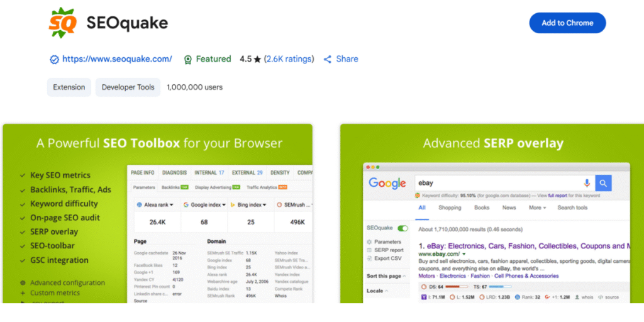Select the All search tab
Image resolution: width=644 pixels, height=322 pixels.
pos(422,208)
